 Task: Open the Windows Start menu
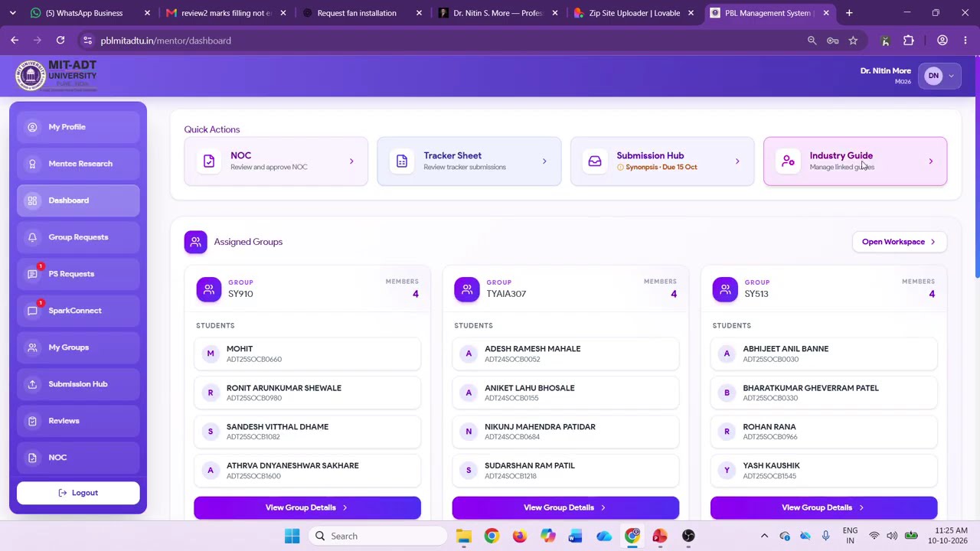tap(292, 536)
